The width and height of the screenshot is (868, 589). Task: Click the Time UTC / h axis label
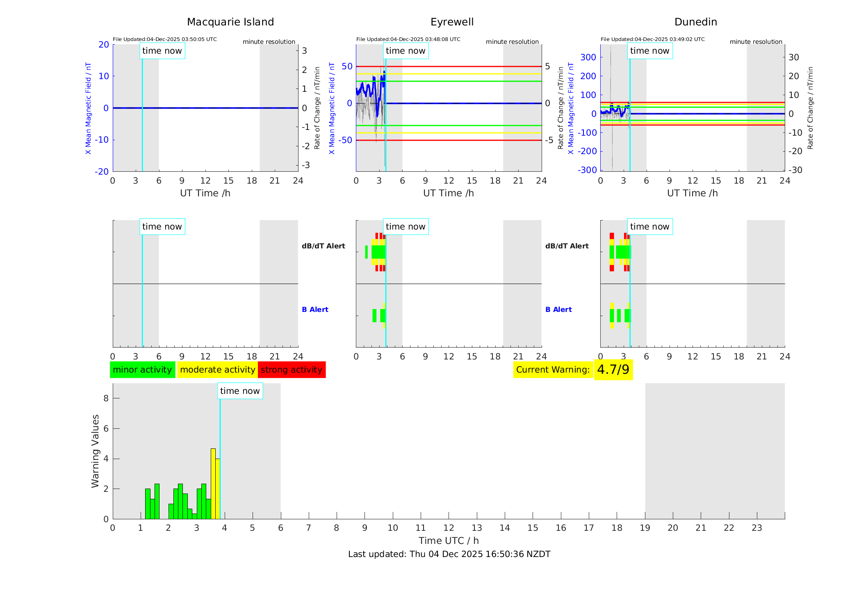click(449, 541)
